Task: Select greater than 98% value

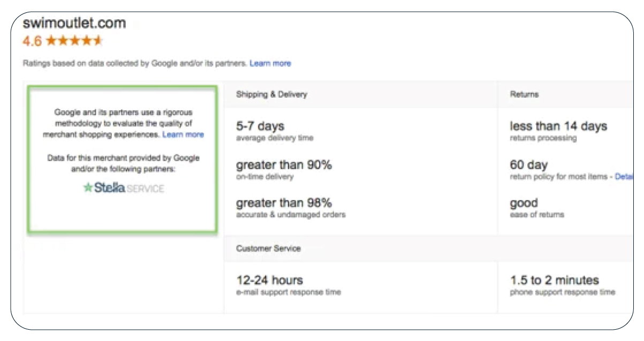Action: click(x=284, y=203)
